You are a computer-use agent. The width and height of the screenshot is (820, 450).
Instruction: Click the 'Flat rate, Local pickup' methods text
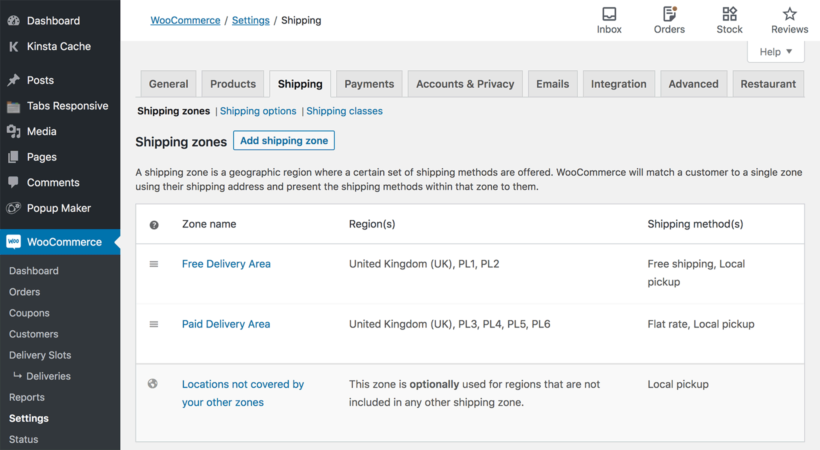click(x=701, y=324)
